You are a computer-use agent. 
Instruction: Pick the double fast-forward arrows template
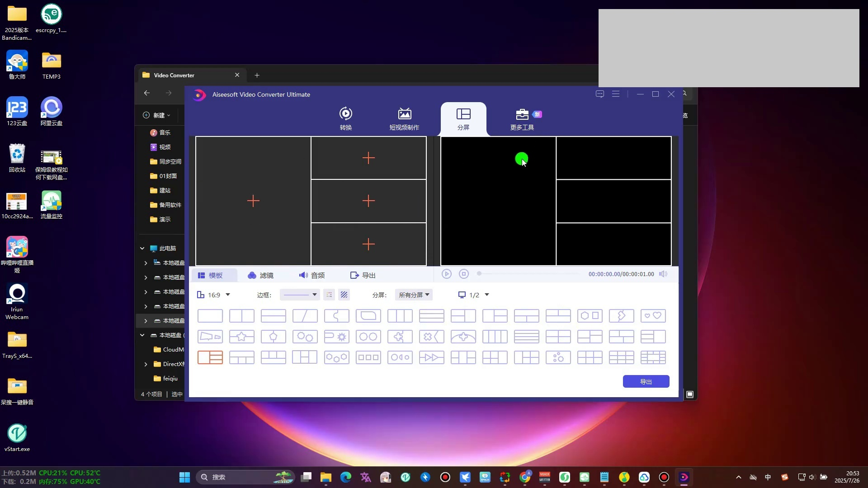point(431,357)
